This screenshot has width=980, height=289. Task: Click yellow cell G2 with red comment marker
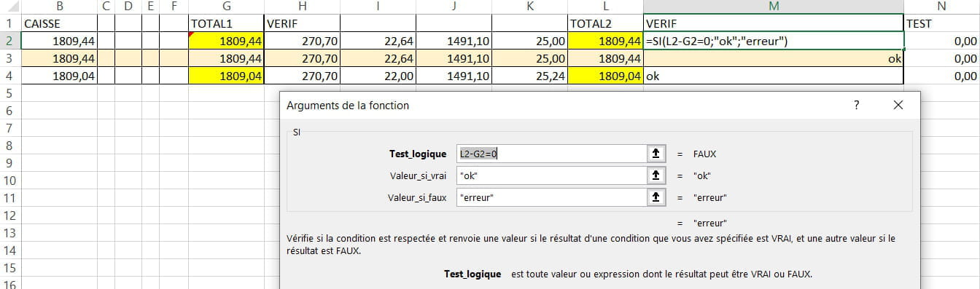pos(226,41)
